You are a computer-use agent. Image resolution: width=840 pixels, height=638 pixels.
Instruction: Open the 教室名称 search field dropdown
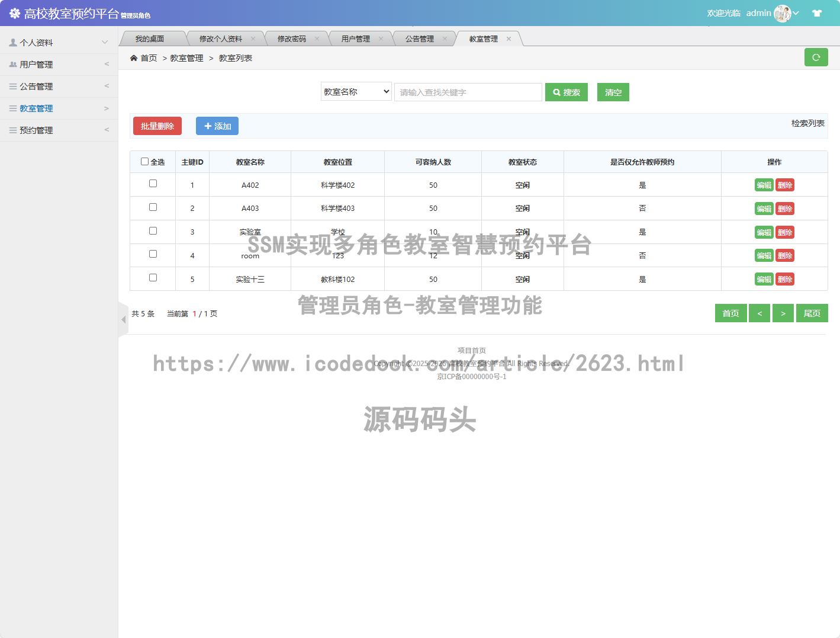click(356, 92)
